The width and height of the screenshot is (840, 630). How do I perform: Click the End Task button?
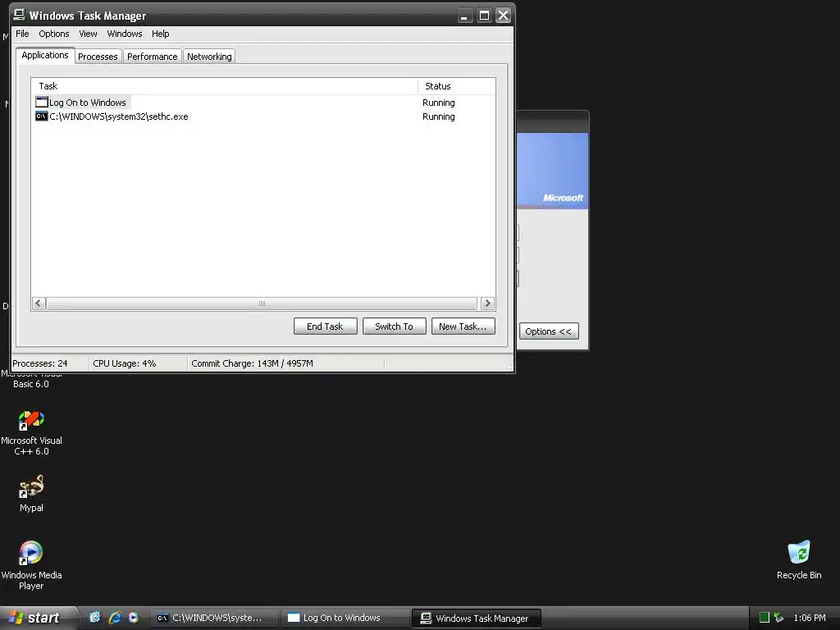click(x=325, y=326)
